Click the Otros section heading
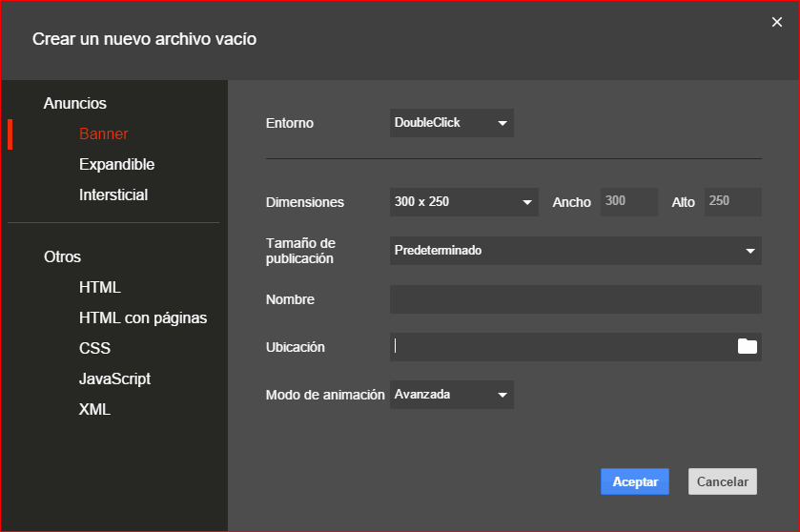This screenshot has width=800, height=532. [x=62, y=256]
